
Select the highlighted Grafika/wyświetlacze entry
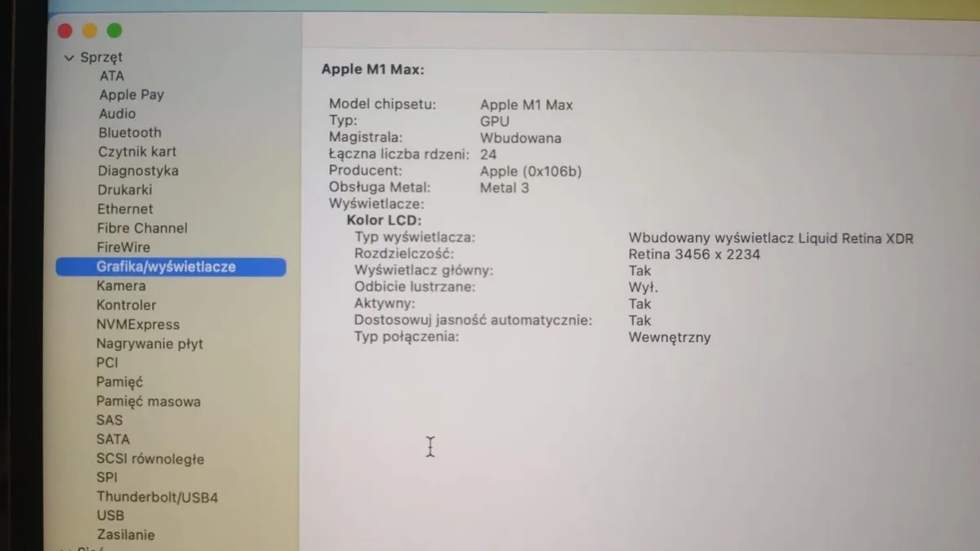click(x=171, y=267)
